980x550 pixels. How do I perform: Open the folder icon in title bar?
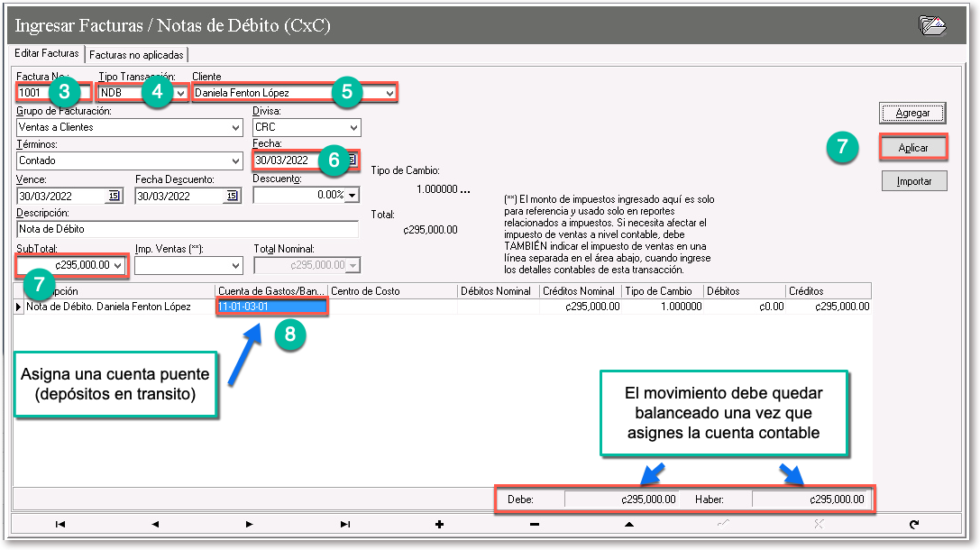[932, 25]
